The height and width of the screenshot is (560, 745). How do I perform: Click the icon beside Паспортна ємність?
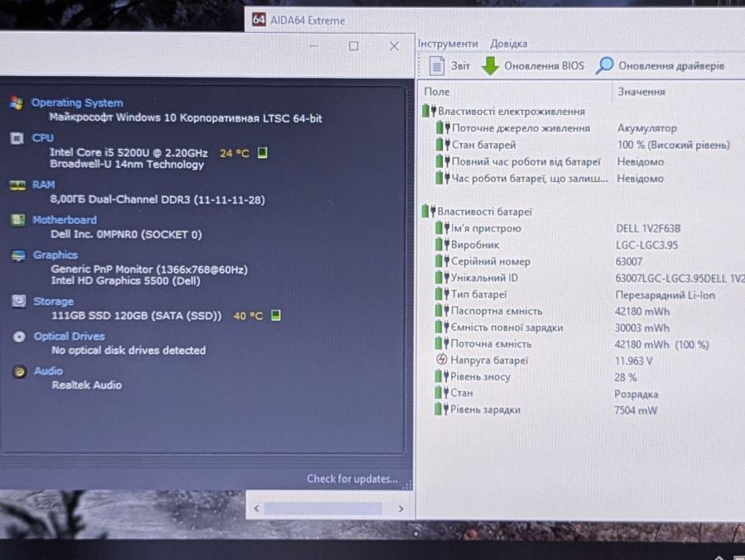coord(442,311)
